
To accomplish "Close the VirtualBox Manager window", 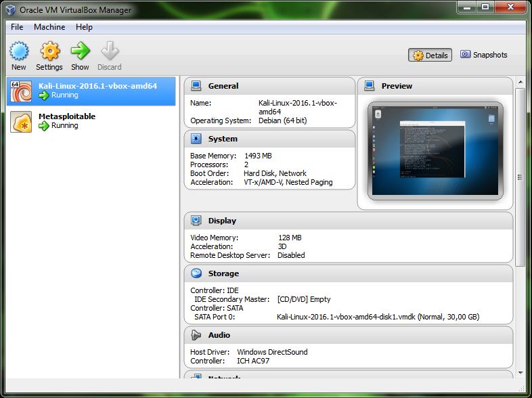I will coord(510,7).
